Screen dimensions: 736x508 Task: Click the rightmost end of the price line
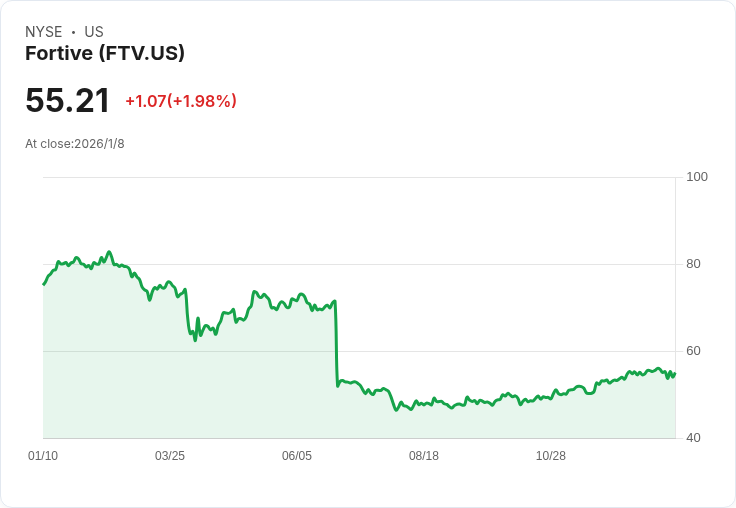pos(675,374)
